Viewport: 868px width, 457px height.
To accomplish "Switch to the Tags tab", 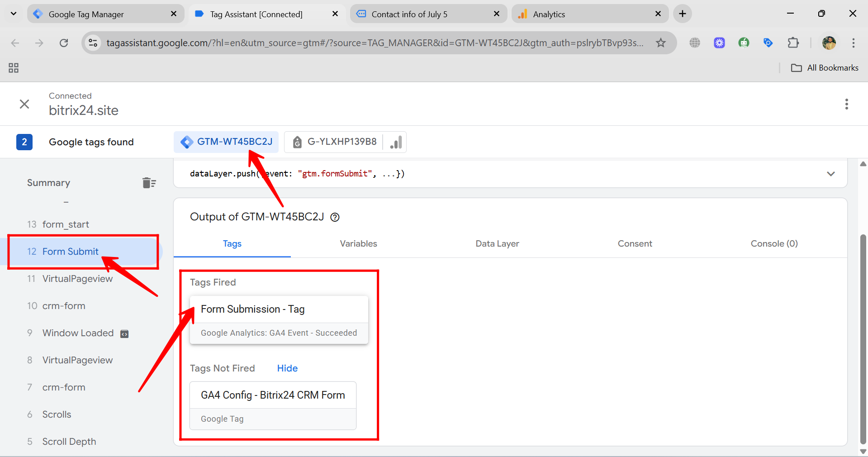I will pos(232,244).
